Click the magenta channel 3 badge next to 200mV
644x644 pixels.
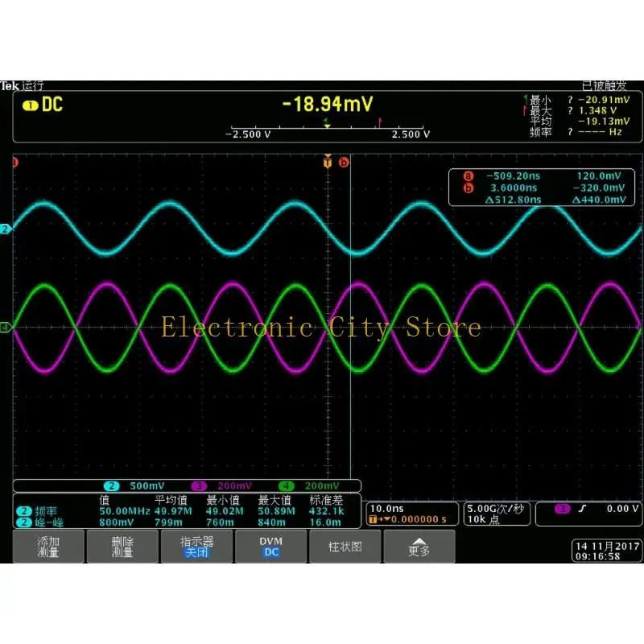coord(198,485)
